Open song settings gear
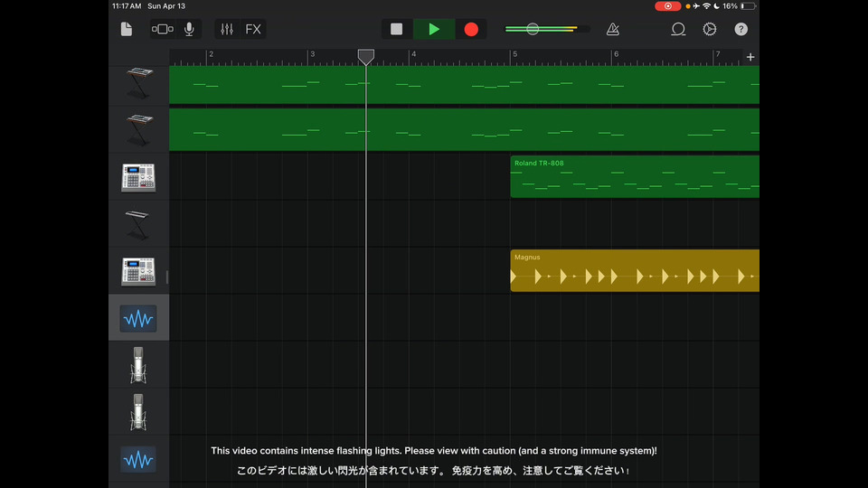This screenshot has height=488, width=868. [x=710, y=29]
